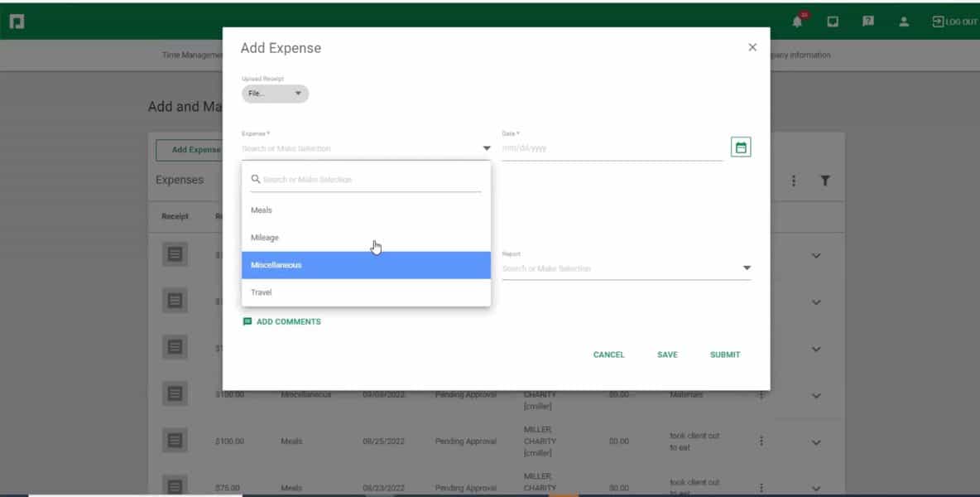Click the filter funnel above the expenses table

pos(824,180)
